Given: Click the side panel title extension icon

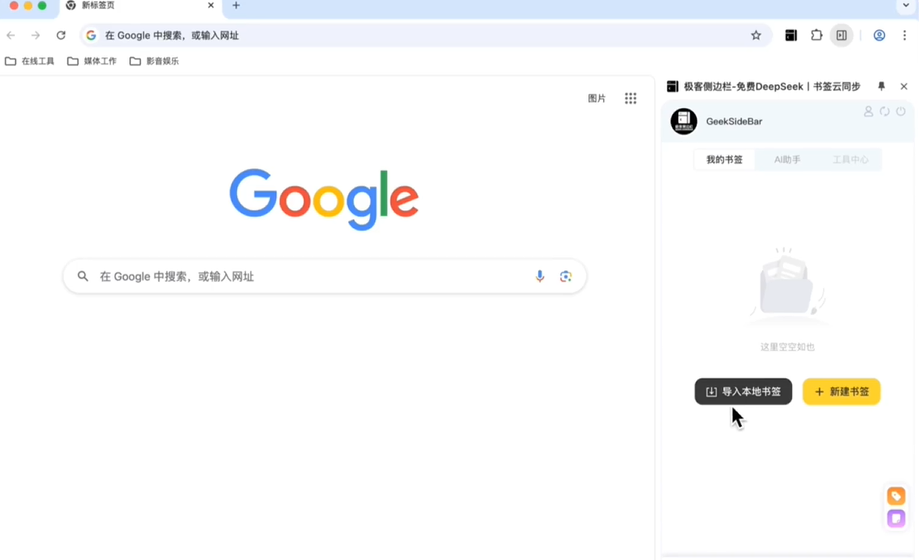Looking at the screenshot, I should tap(672, 86).
